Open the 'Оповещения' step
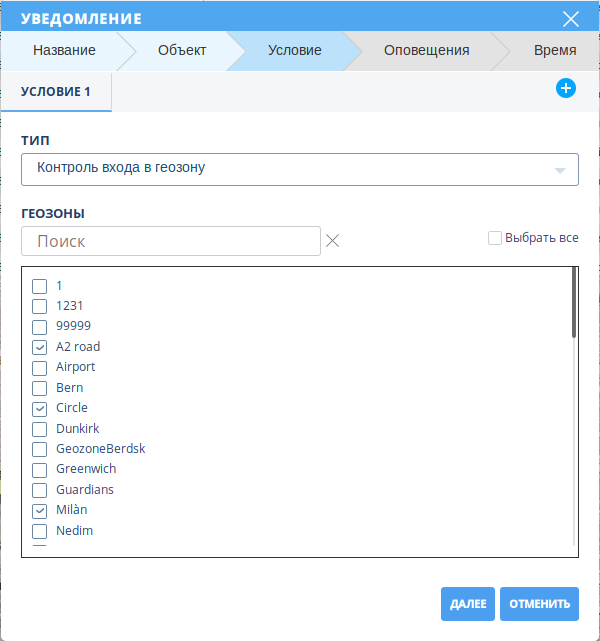Viewport: 600px width, 641px height. pyautogui.click(x=427, y=50)
